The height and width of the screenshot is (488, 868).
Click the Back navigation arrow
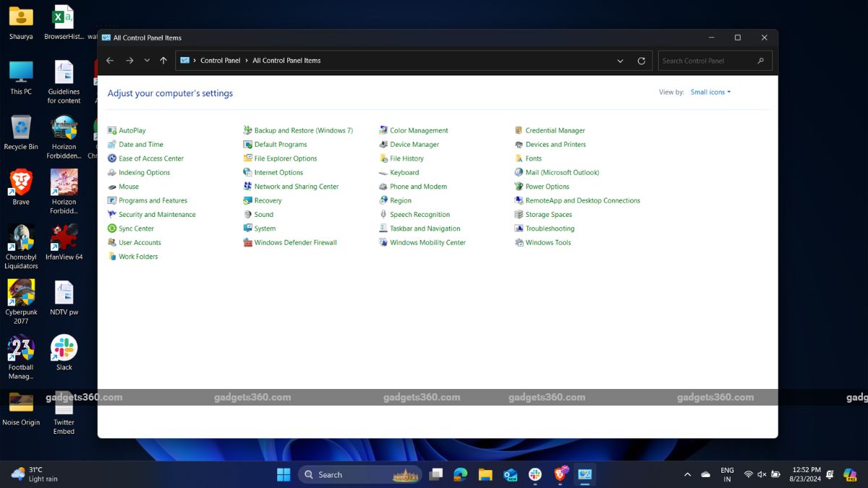coord(109,61)
